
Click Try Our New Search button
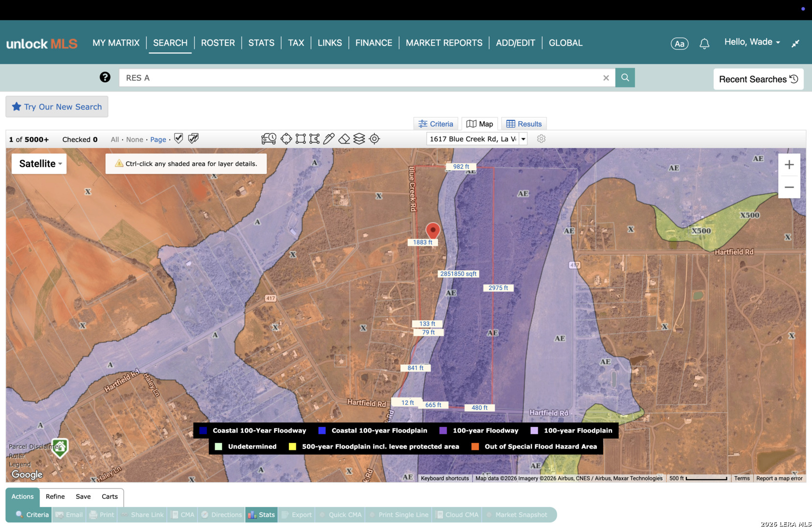(x=57, y=107)
